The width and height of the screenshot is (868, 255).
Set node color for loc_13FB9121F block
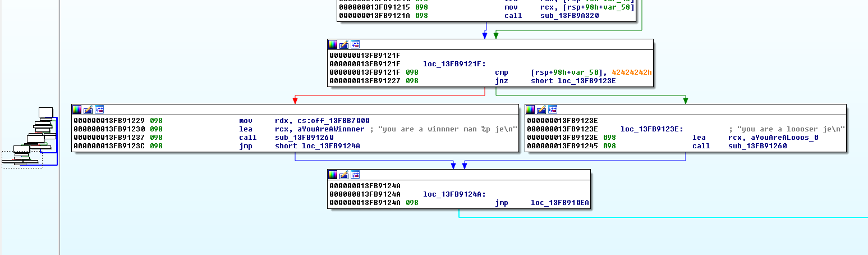333,44
